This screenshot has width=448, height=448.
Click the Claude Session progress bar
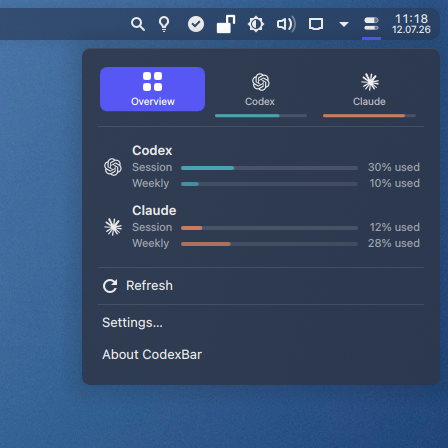269,228
